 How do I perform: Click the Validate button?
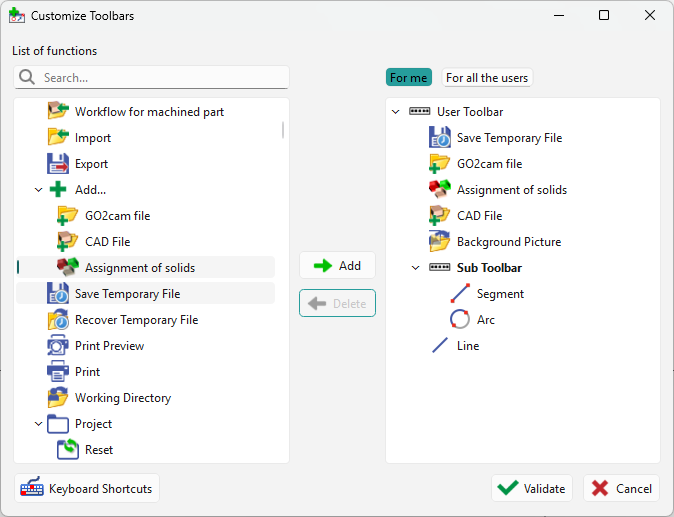(x=532, y=488)
